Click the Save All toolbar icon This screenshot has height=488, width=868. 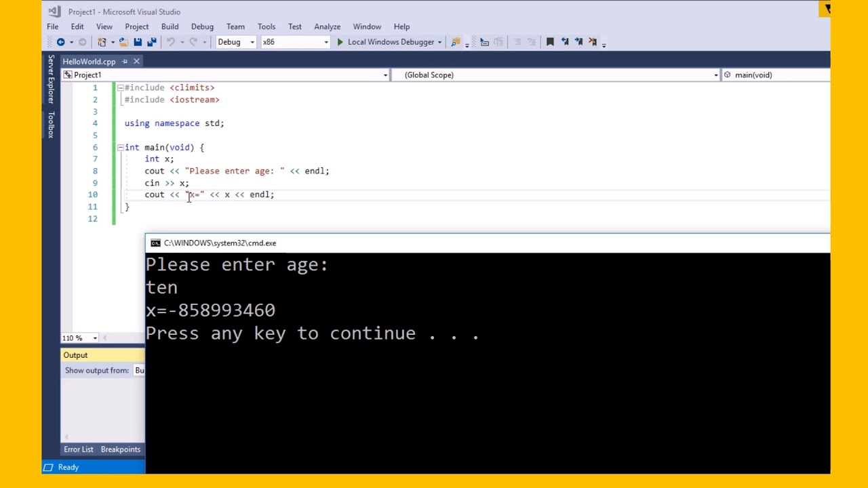[x=152, y=42]
